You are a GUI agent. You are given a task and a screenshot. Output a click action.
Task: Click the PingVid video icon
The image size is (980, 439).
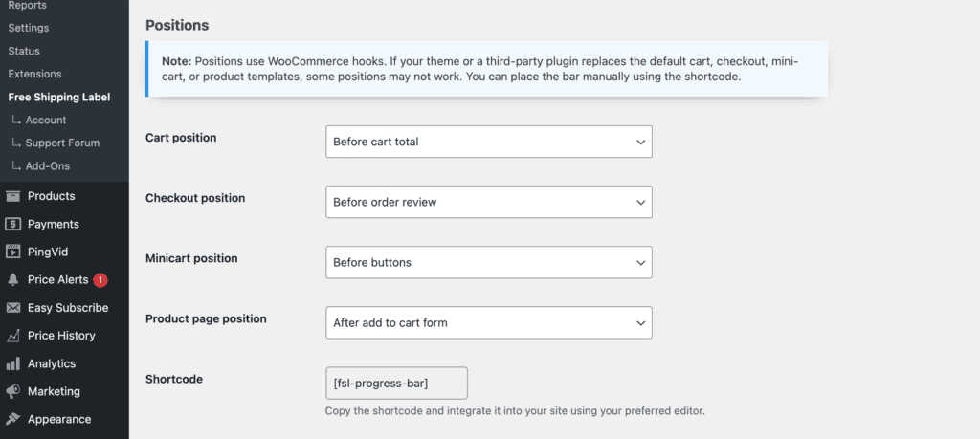click(13, 252)
